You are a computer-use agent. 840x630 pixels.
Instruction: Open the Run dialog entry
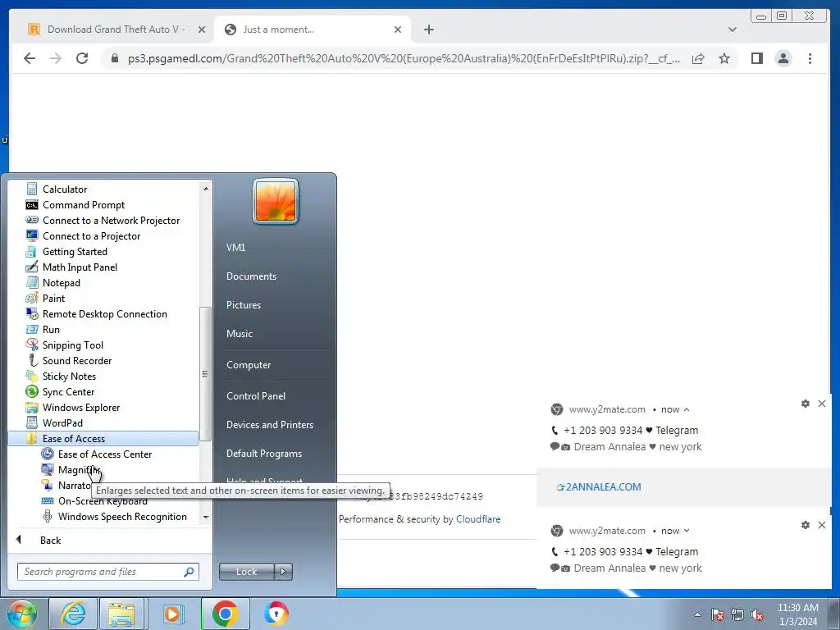51,329
